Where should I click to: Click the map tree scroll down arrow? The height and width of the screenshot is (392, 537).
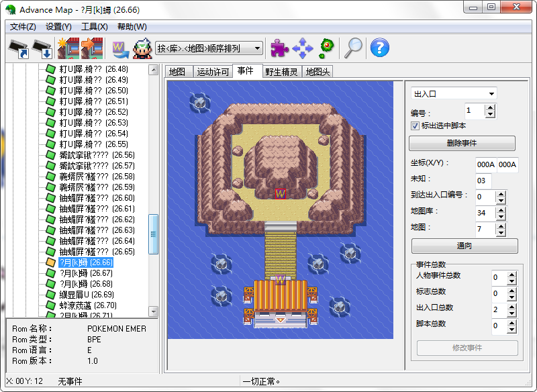(153, 311)
